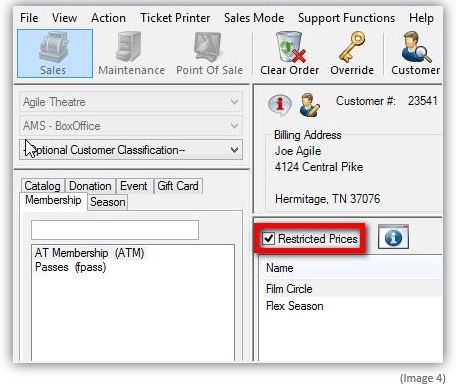Uncheck the Restricted Prices checkbox

[268, 239]
